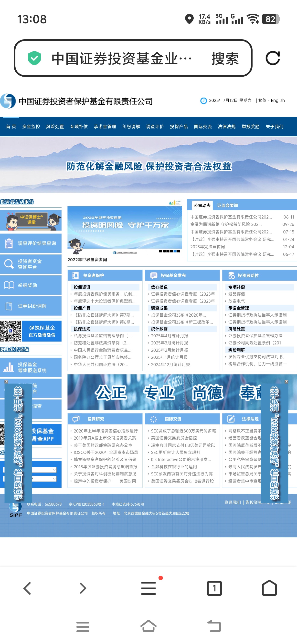This screenshot has width=297, height=644.
Task: Open the 风险处置 navigation item
Action: pyautogui.click(x=55, y=127)
